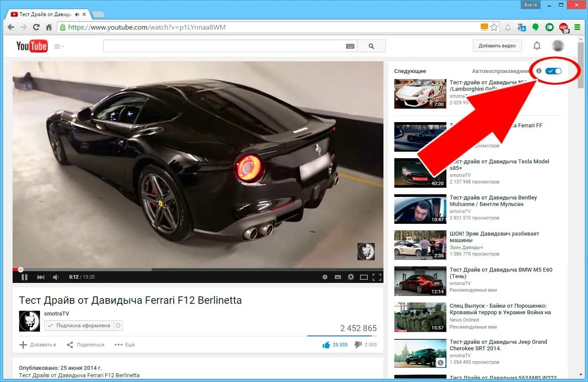
Task: Click the smotraTV channel avatar
Action: click(x=30, y=321)
